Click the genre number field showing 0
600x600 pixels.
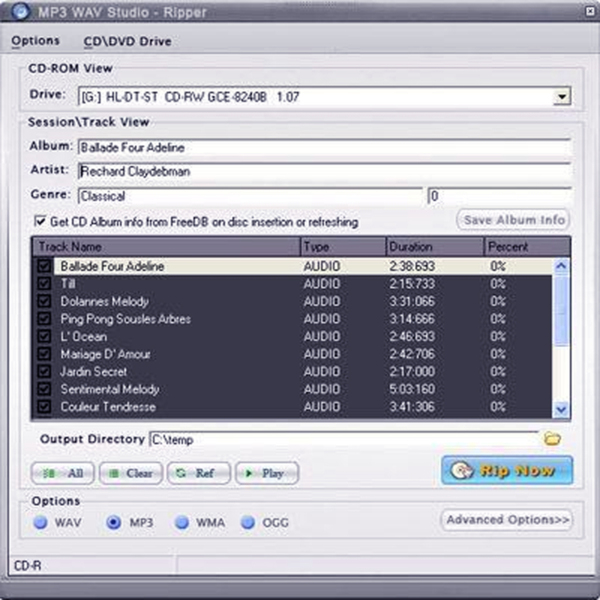tap(499, 196)
